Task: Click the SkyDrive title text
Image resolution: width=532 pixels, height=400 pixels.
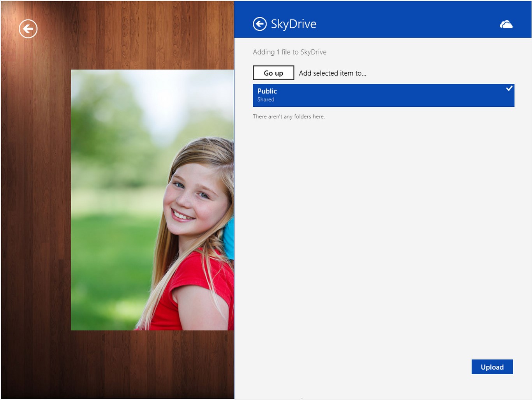Action: click(294, 24)
